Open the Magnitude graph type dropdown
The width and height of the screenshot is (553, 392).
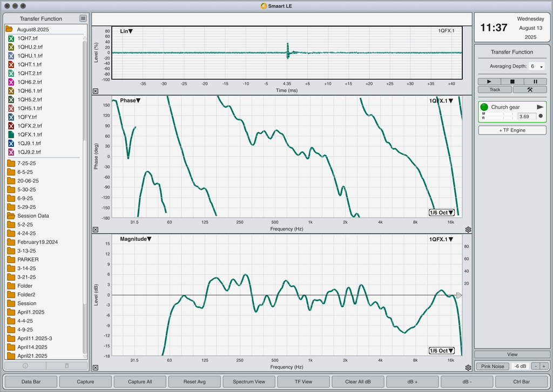(x=136, y=239)
